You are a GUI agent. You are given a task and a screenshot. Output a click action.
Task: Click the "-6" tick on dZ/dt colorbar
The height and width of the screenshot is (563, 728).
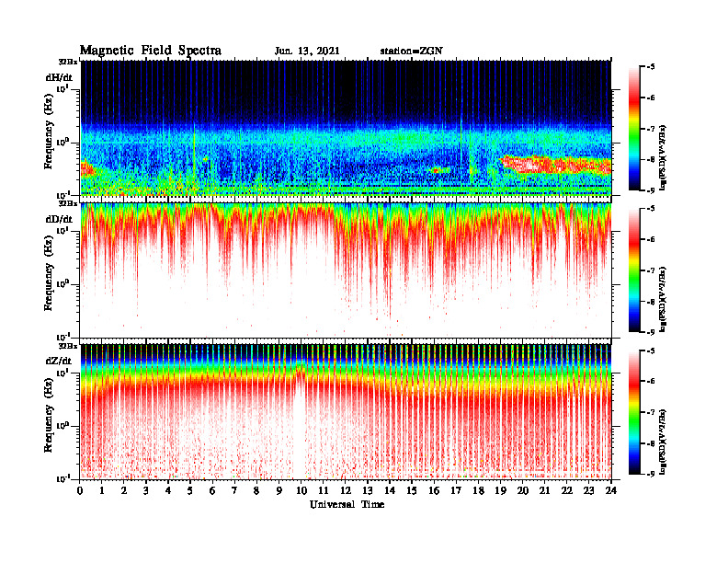point(650,382)
